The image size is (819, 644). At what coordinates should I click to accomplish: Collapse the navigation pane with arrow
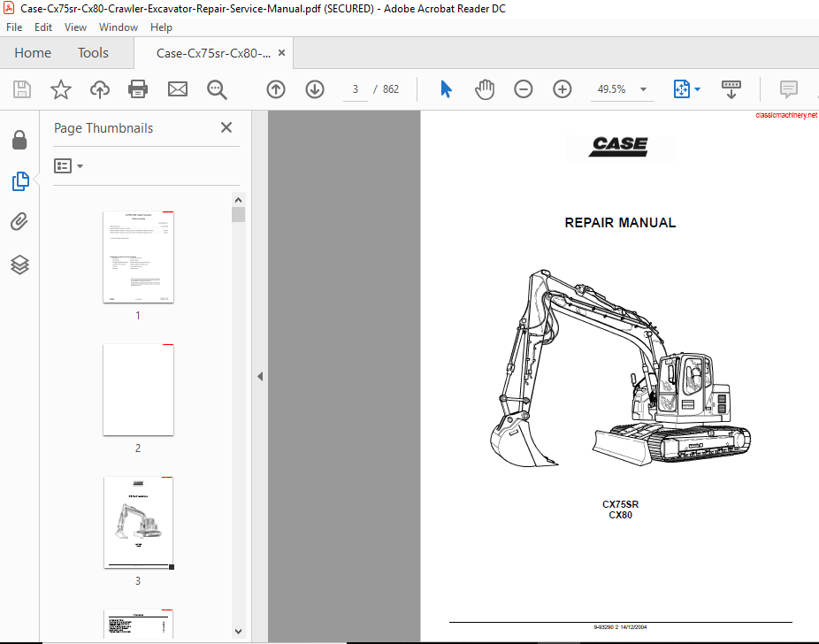coord(260,376)
